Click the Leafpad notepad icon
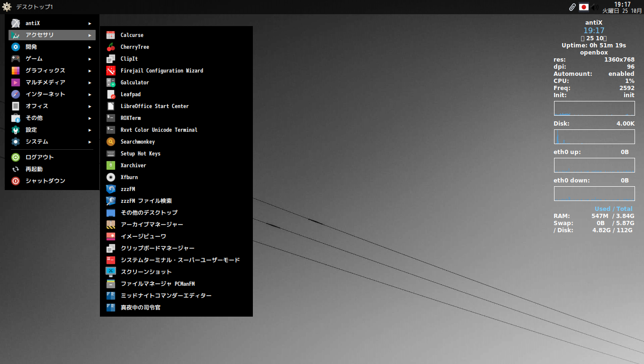The height and width of the screenshot is (364, 644). pyautogui.click(x=111, y=94)
